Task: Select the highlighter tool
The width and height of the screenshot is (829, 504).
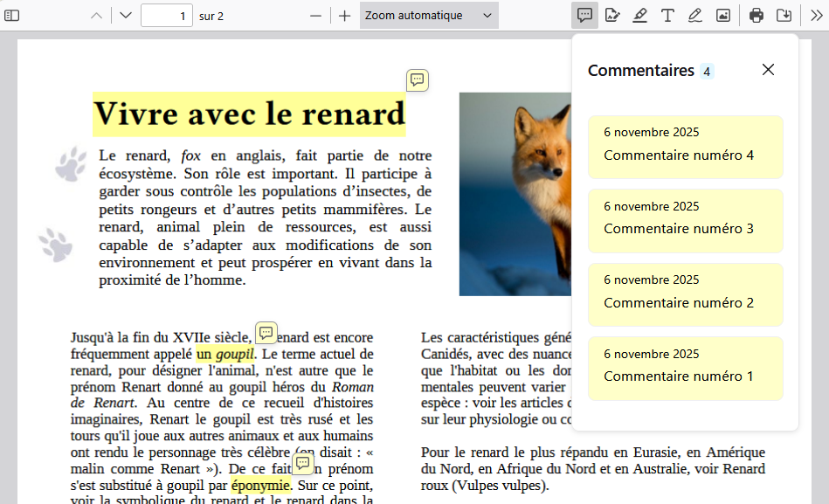Action: point(639,16)
